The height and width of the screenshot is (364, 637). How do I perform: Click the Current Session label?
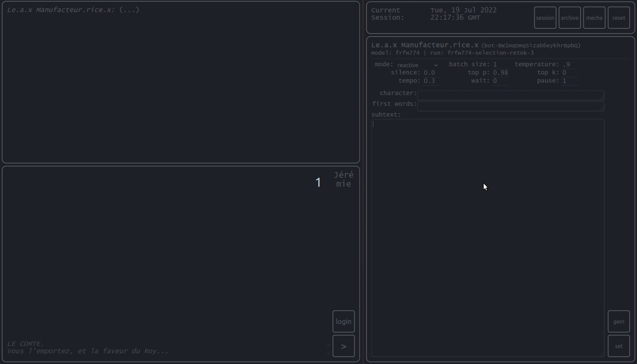click(x=388, y=14)
